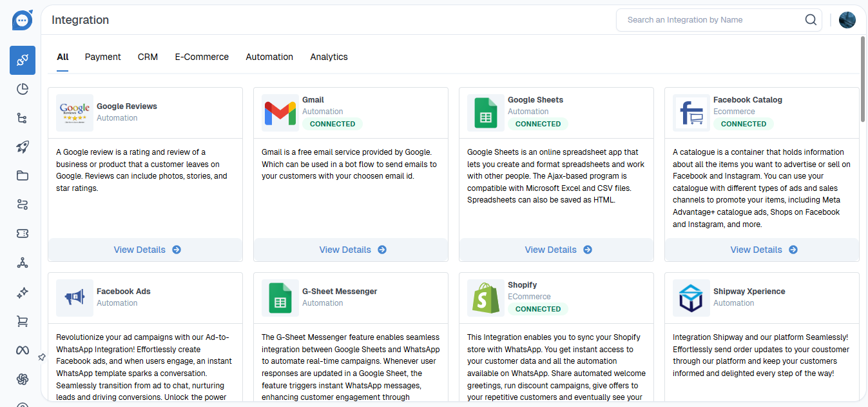The image size is (868, 407).
Task: Open the sparkle AI sidebar icon
Action: (x=23, y=292)
